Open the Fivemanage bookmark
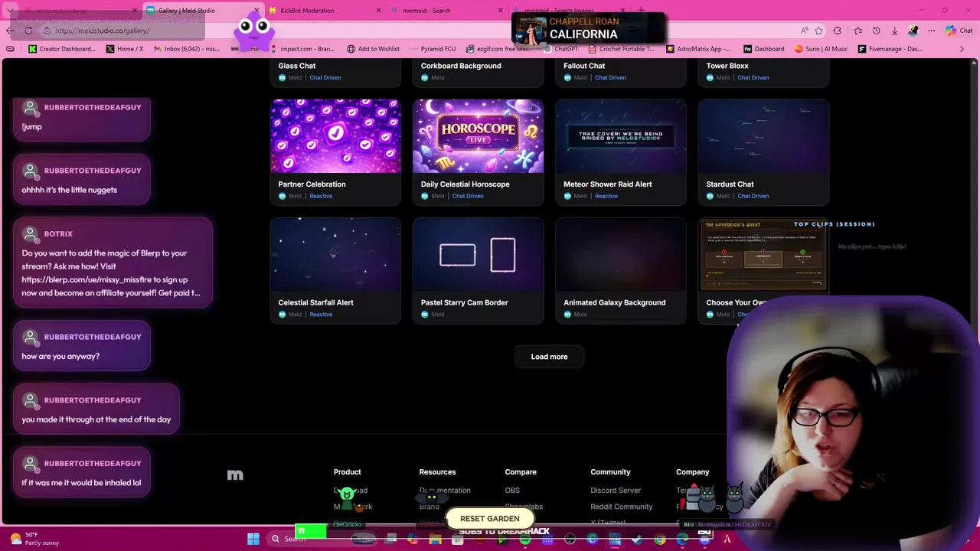980x551 pixels. 890,49
